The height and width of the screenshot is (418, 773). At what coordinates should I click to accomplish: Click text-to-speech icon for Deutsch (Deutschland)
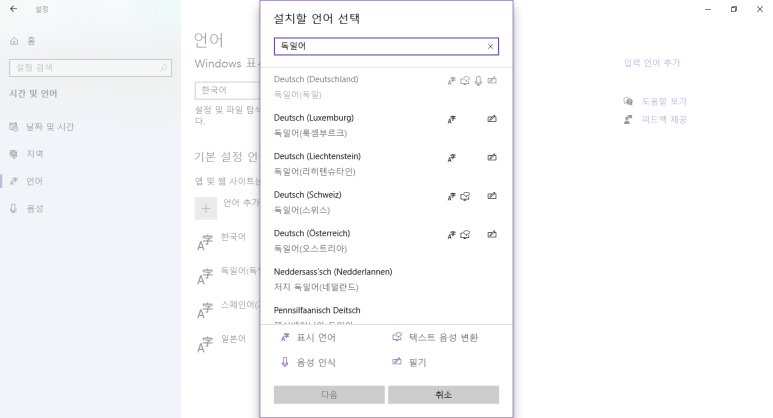coord(465,81)
